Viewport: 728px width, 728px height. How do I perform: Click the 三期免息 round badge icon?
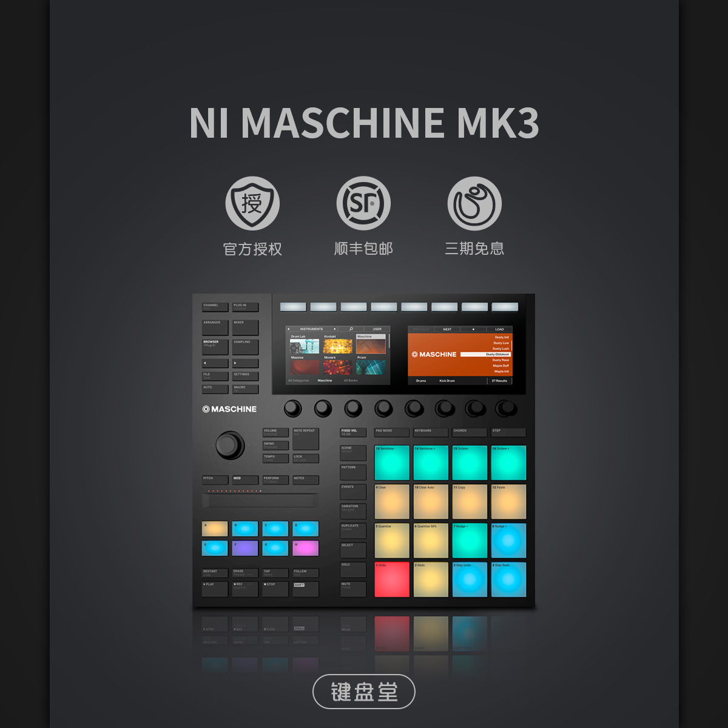pos(474,203)
